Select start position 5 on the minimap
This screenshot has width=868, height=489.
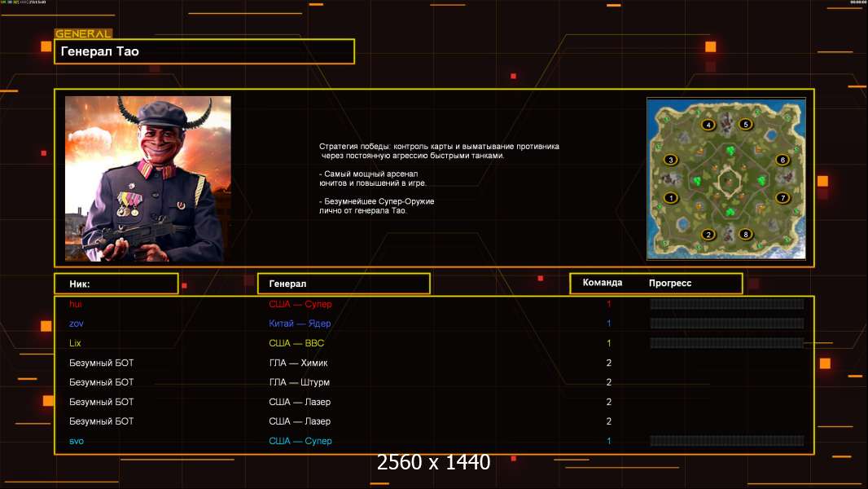(x=746, y=124)
